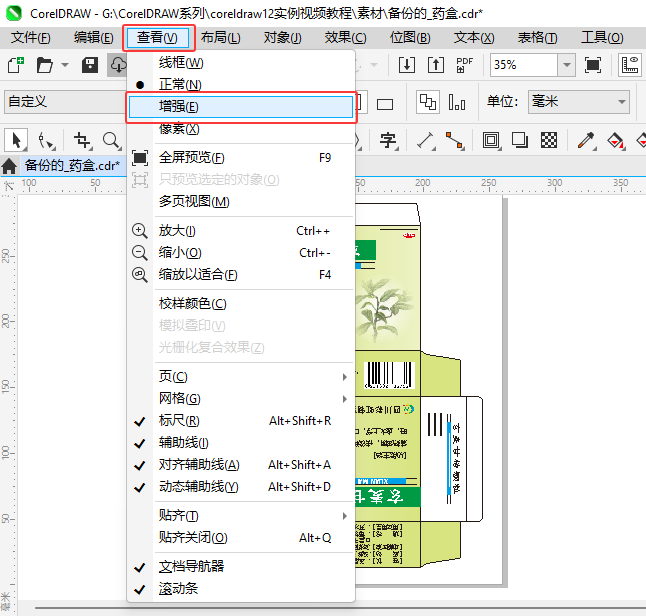
Task: Open the Object menu
Action: pyautogui.click(x=283, y=37)
